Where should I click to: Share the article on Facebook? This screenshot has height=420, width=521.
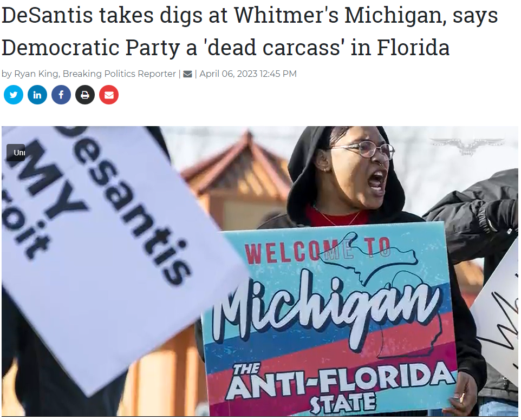(x=61, y=95)
